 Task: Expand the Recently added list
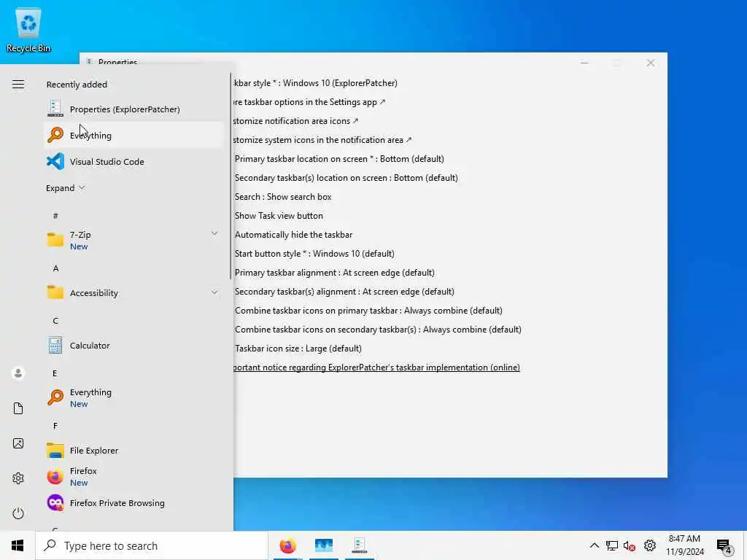point(65,188)
